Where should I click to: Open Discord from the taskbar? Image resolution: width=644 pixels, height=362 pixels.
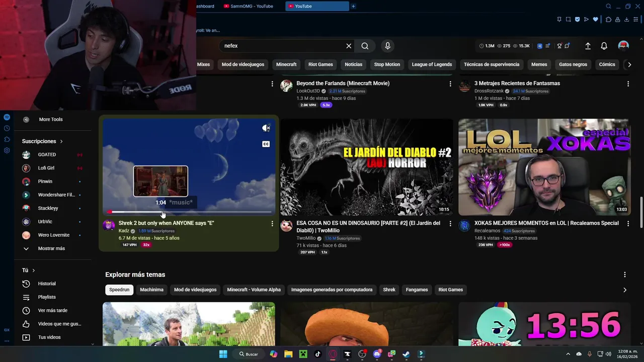(377, 354)
